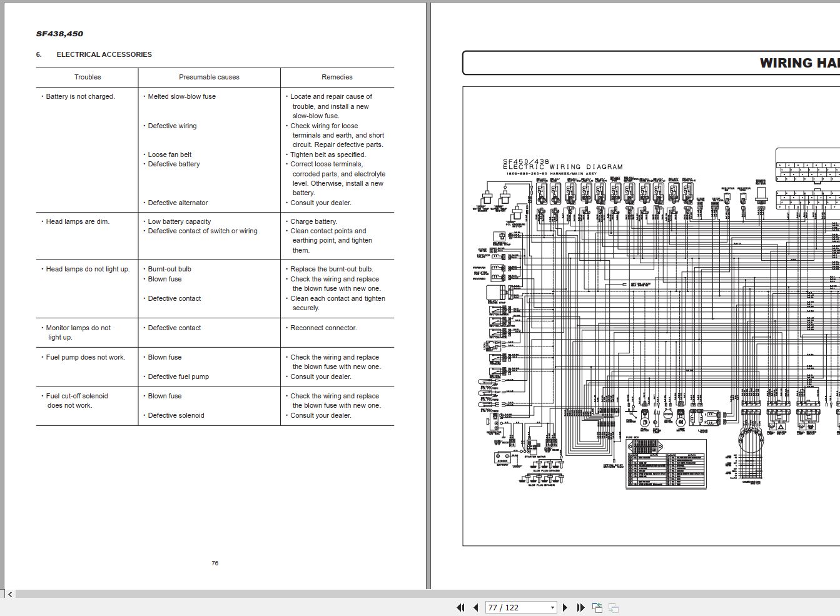Click the Troubles column header in the table
Viewport: 840px width, 616px height.
[87, 77]
